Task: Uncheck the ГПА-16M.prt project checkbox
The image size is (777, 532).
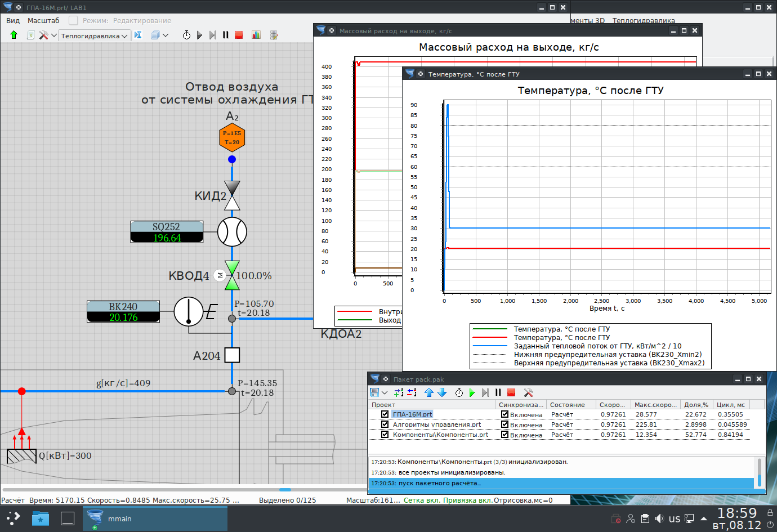Action: [x=385, y=414]
